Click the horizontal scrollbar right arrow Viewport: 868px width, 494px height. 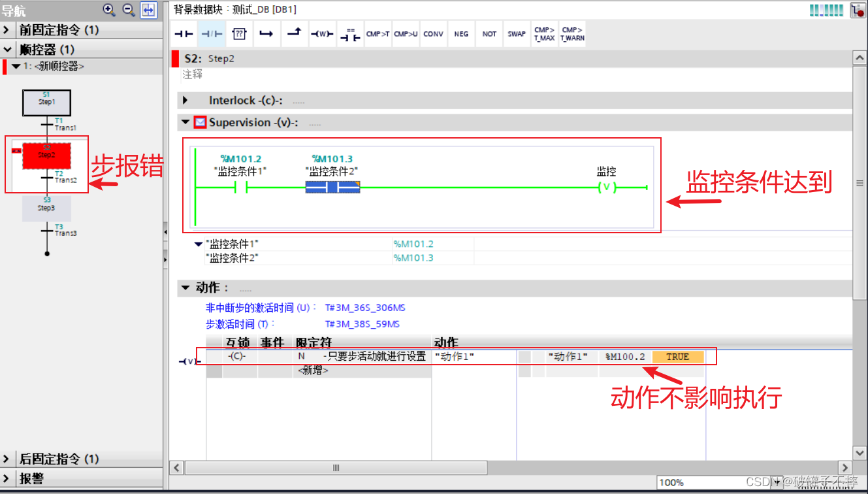click(x=845, y=468)
